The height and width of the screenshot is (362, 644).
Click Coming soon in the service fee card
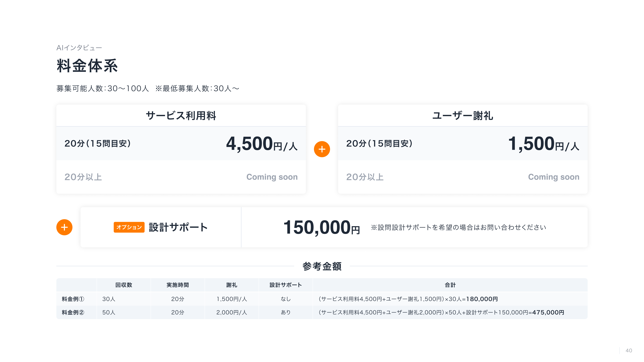[x=272, y=177]
